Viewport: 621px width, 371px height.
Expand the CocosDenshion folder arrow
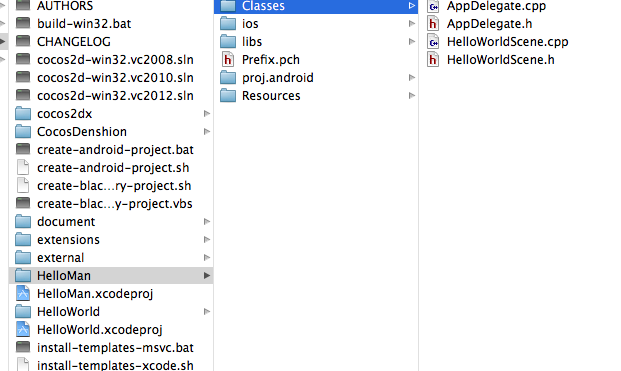coord(207,131)
